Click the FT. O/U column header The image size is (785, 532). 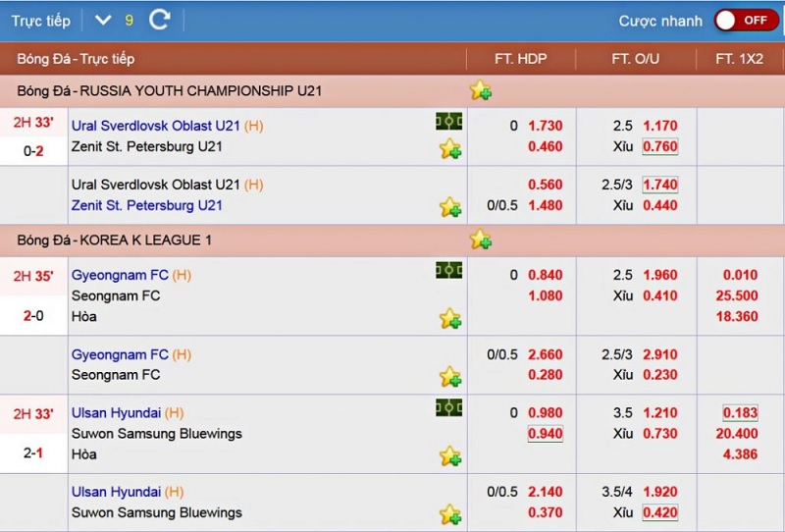(635, 59)
